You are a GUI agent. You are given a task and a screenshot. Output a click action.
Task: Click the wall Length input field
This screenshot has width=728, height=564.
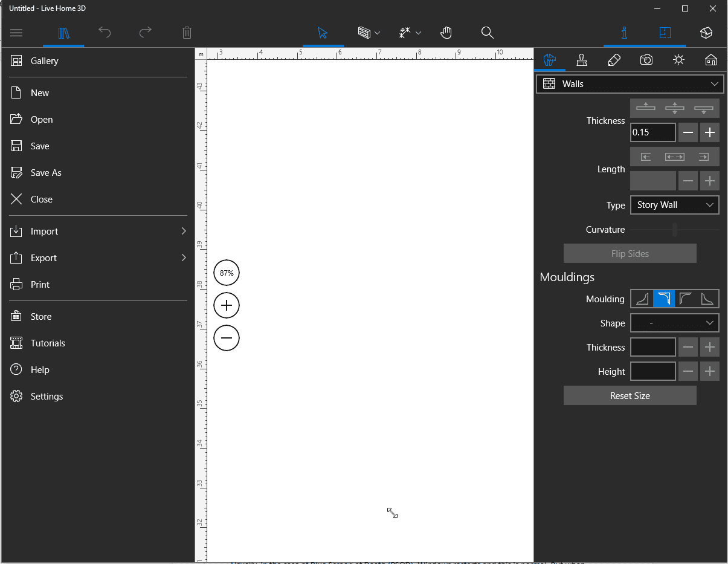tap(653, 181)
